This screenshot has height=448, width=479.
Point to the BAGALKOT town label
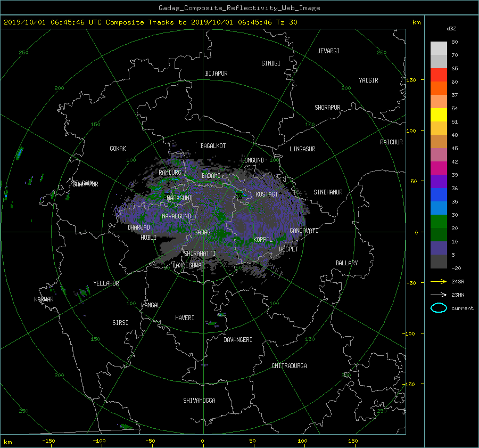coord(213,146)
